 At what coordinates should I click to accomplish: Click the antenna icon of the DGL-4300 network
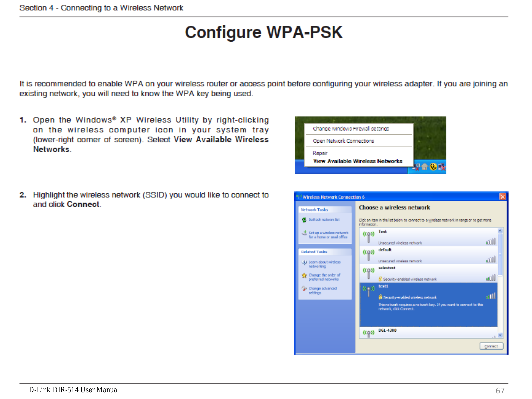tap(368, 333)
